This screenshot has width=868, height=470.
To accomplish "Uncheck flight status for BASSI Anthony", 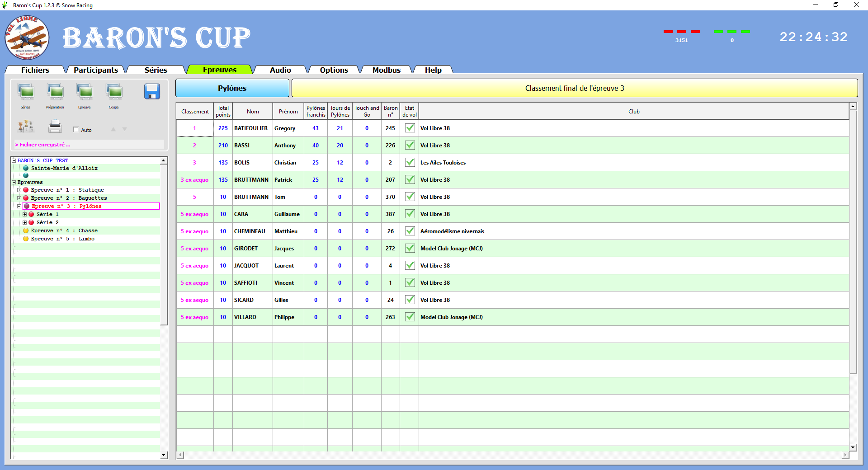I will click(410, 145).
